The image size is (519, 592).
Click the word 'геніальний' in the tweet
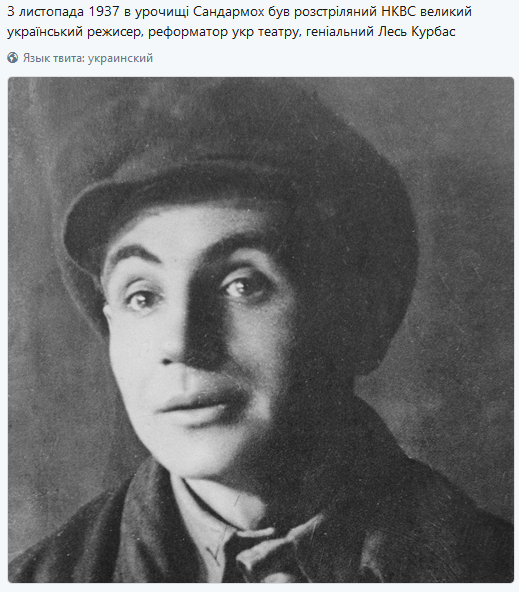tap(340, 32)
